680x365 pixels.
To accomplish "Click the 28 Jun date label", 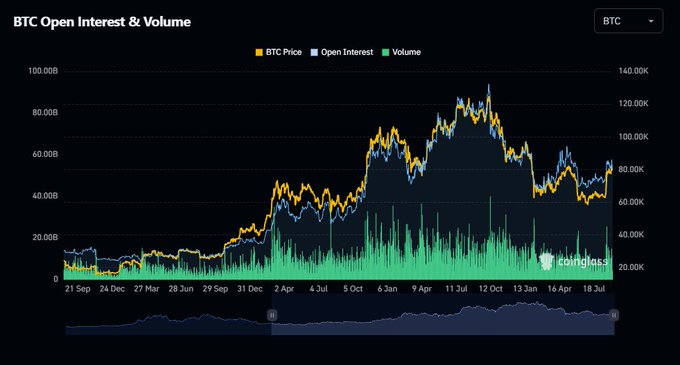I will click(181, 288).
